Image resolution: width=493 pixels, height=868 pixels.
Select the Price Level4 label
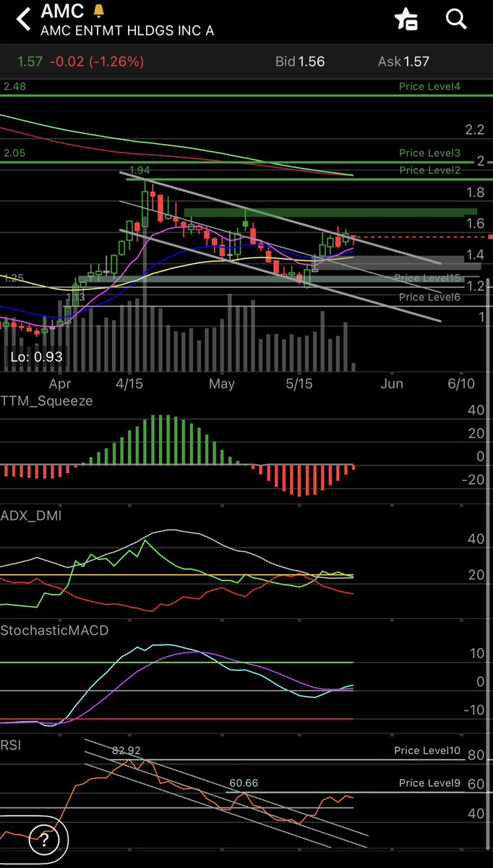point(429,86)
